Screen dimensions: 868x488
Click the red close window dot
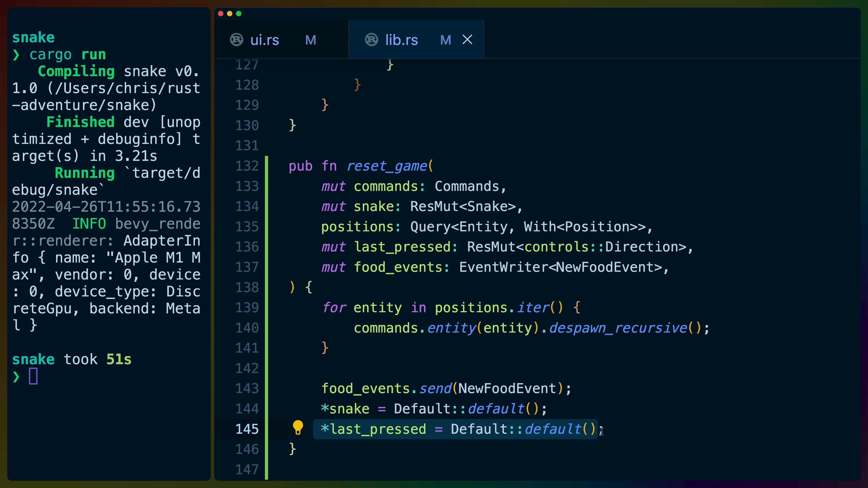click(x=220, y=14)
